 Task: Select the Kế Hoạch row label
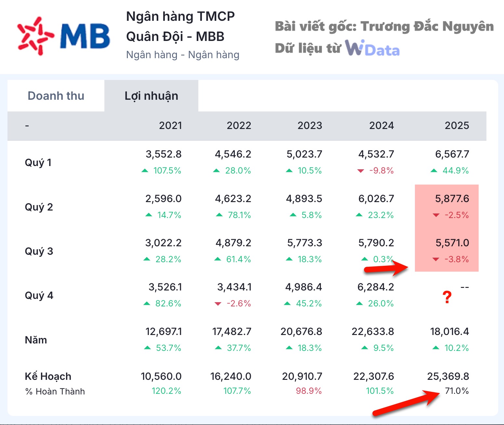[48, 376]
